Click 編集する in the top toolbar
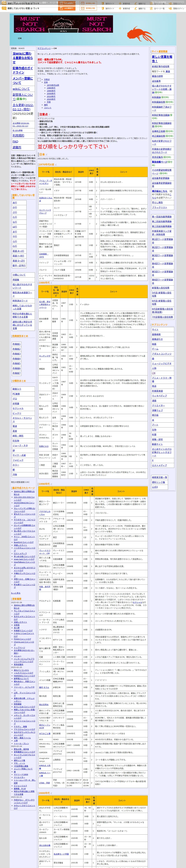Screen dimensions: 186x868 [140, 8]
